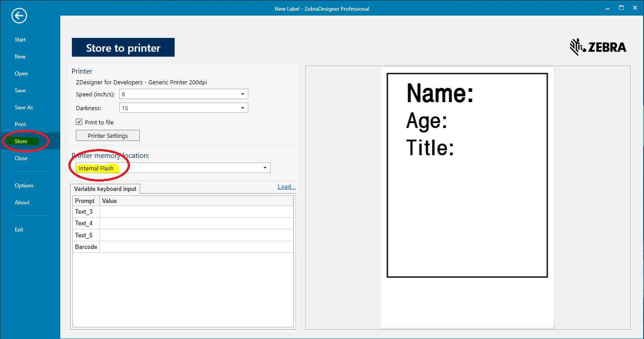Click the Value field for Text_3

coord(197,211)
